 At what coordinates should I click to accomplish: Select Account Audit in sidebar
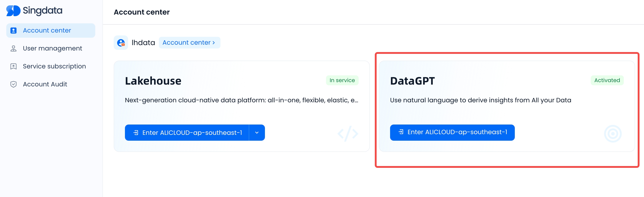[45, 84]
